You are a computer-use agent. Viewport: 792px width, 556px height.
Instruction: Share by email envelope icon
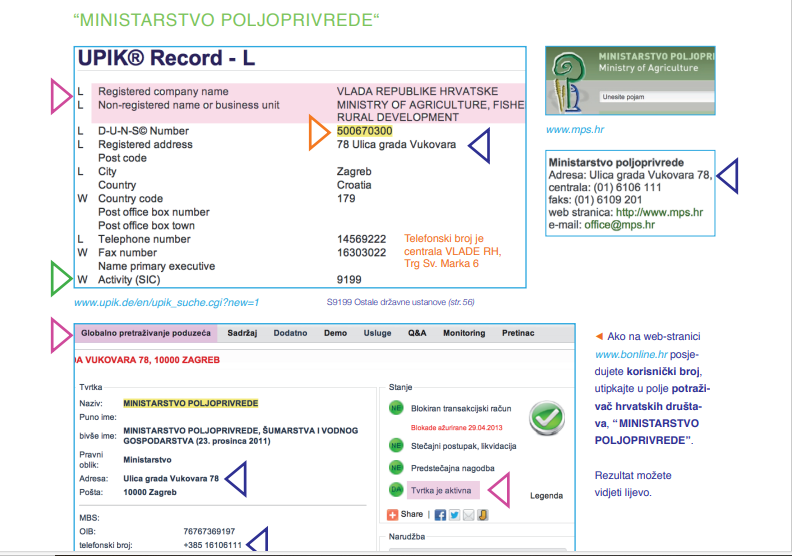469,515
